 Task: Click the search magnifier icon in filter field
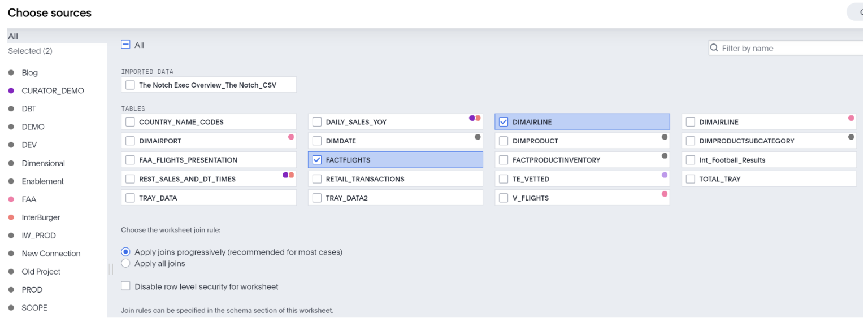(714, 48)
